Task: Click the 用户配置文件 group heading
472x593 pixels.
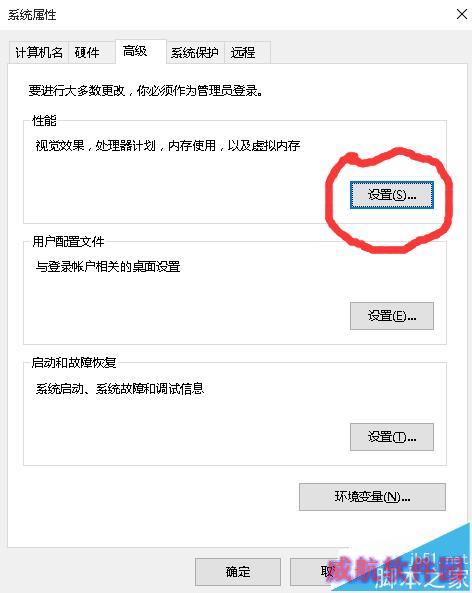Action: point(68,242)
